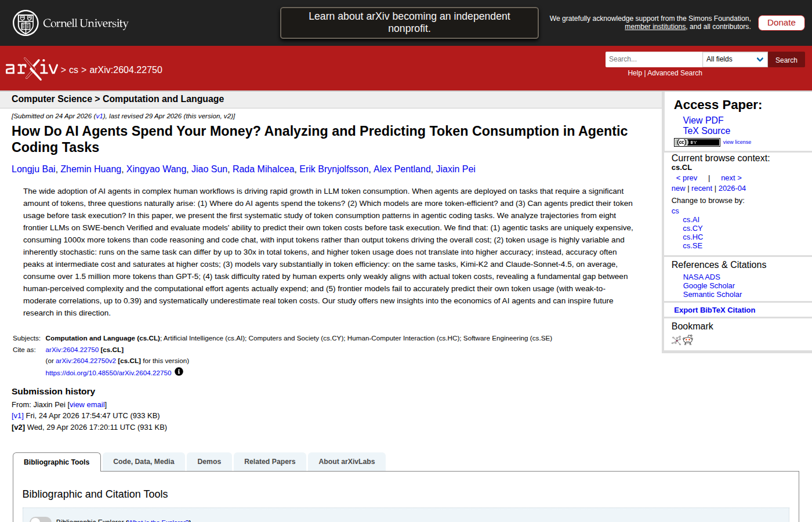Open the DOI info icon
Image resolution: width=812 pixels, height=522 pixels.
point(179,372)
